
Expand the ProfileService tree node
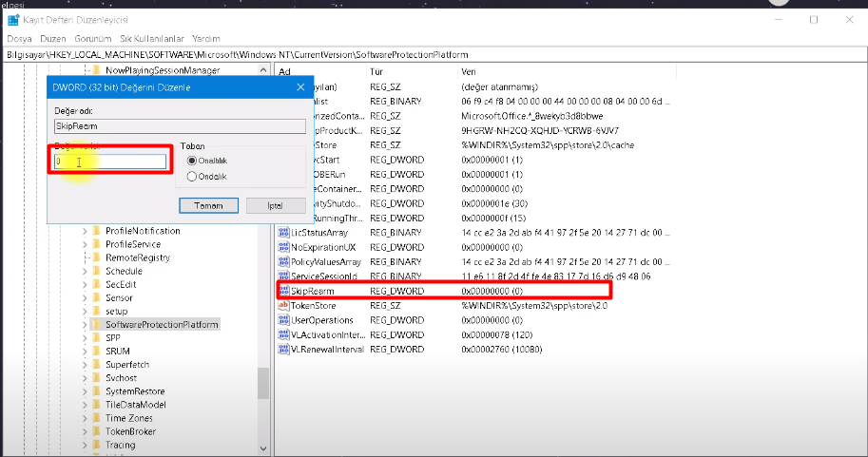pyautogui.click(x=85, y=244)
